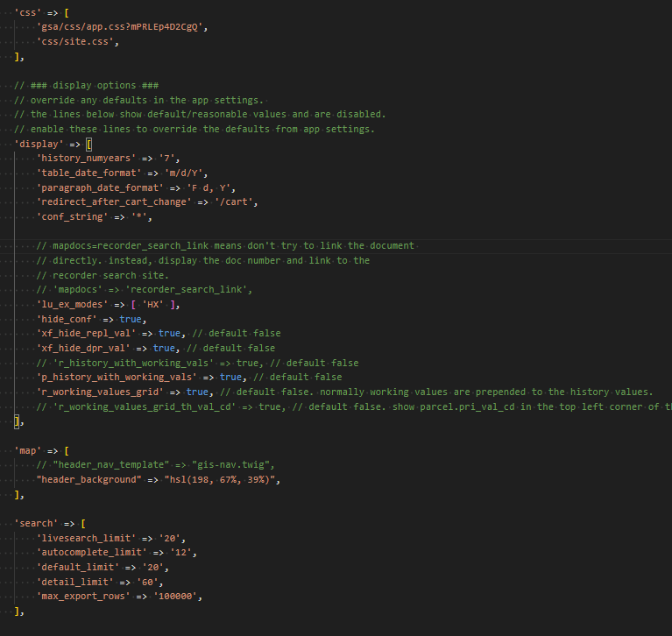Click the 'r_working_values_grid' key
672x636 pixels.
[97, 392]
